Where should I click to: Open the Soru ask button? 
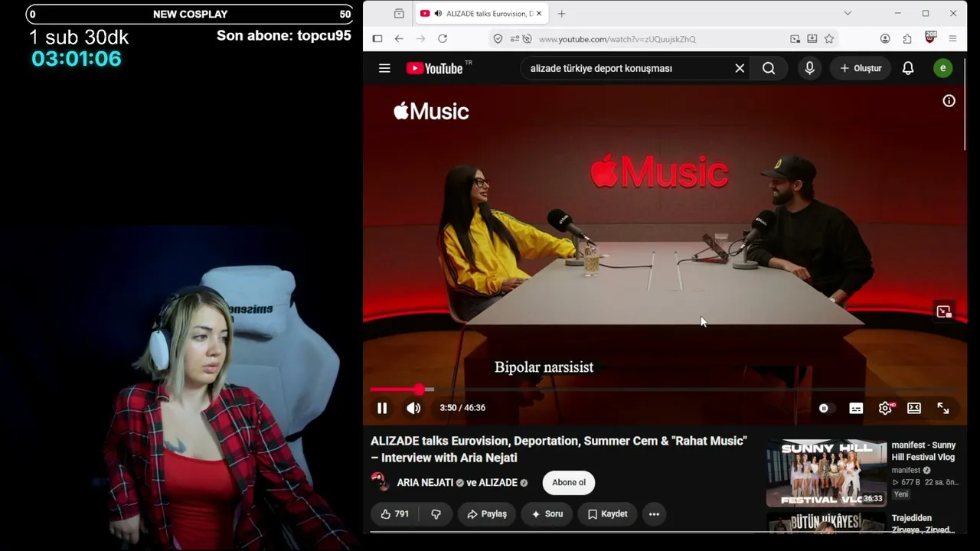(x=547, y=514)
